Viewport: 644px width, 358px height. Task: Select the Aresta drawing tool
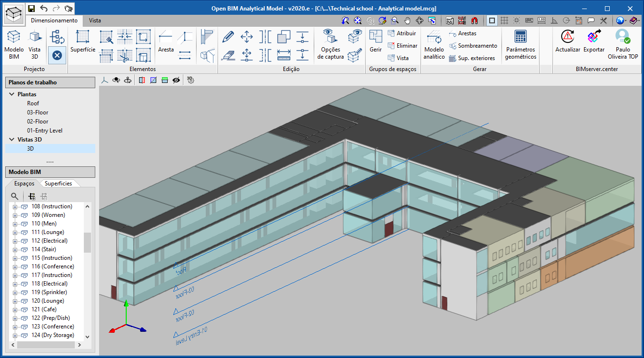coord(165,42)
